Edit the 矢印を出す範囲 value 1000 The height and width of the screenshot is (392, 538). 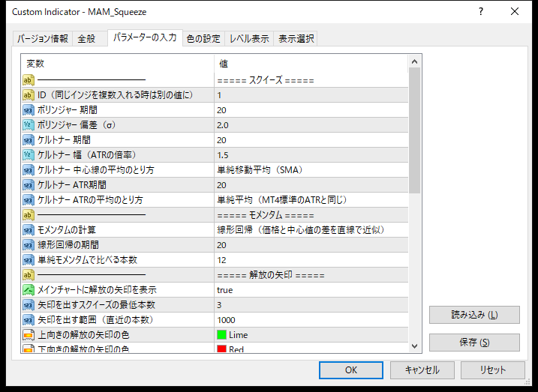click(311, 320)
